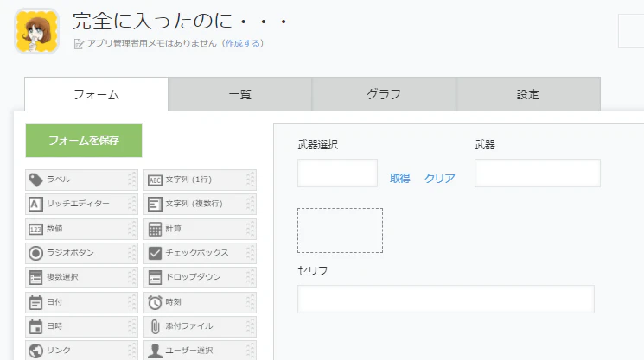Open the 設定 tab

coord(528,94)
